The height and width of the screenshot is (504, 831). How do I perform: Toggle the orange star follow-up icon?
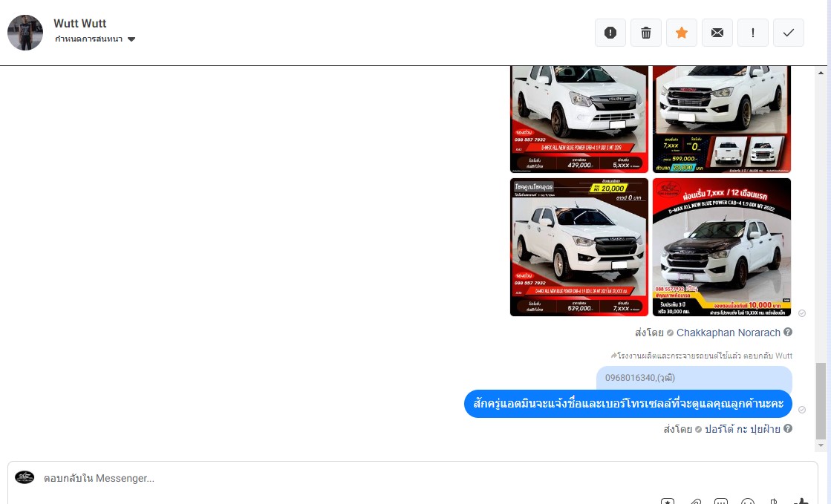coord(682,33)
